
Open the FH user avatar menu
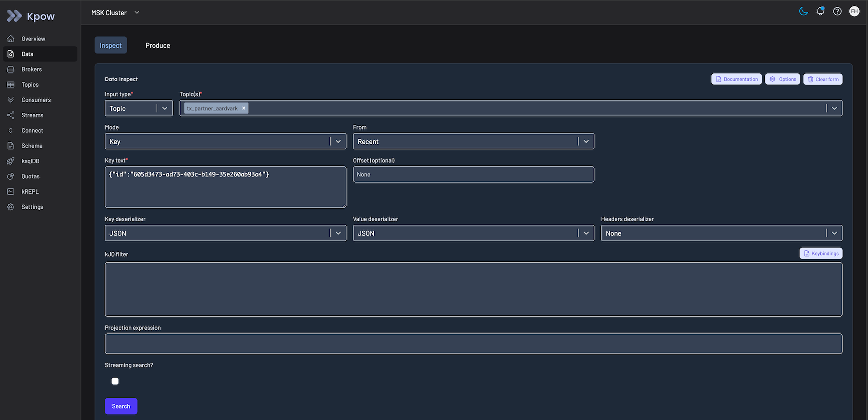coord(854,11)
